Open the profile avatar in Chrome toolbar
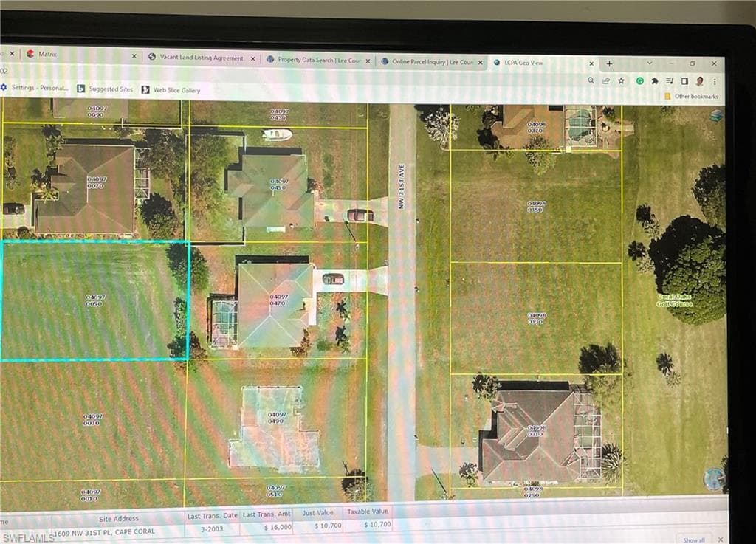The height and width of the screenshot is (544, 756). [x=700, y=81]
